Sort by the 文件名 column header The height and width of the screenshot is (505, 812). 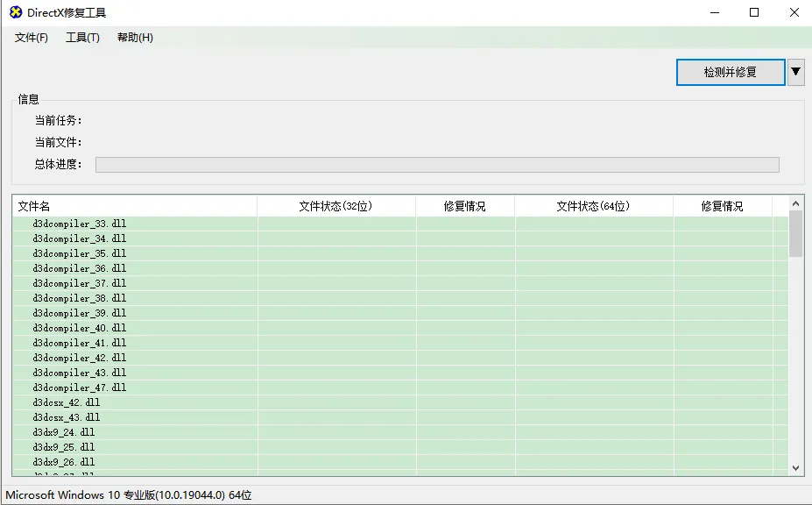[135, 206]
